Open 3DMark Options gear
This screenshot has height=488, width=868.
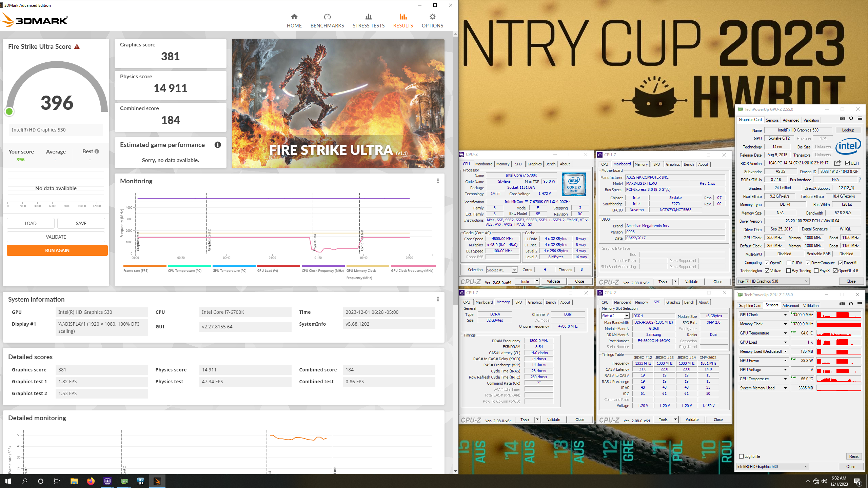[x=432, y=21]
